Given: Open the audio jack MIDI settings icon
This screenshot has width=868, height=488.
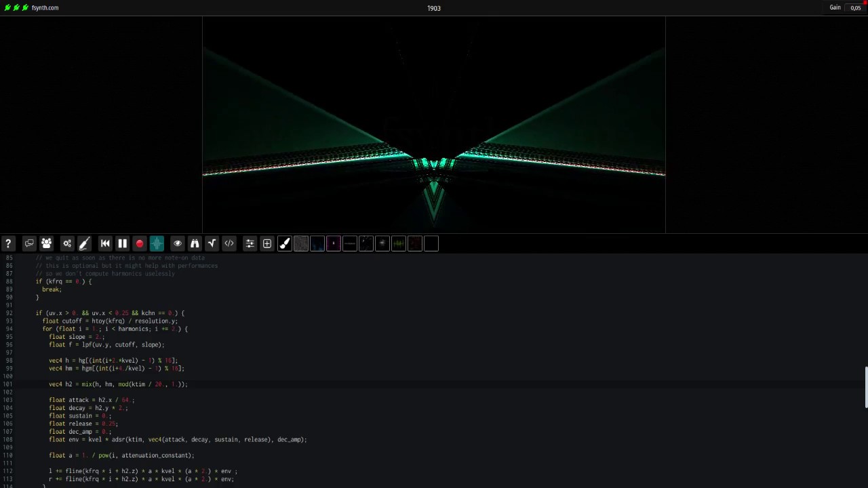Looking at the screenshot, I should point(84,243).
